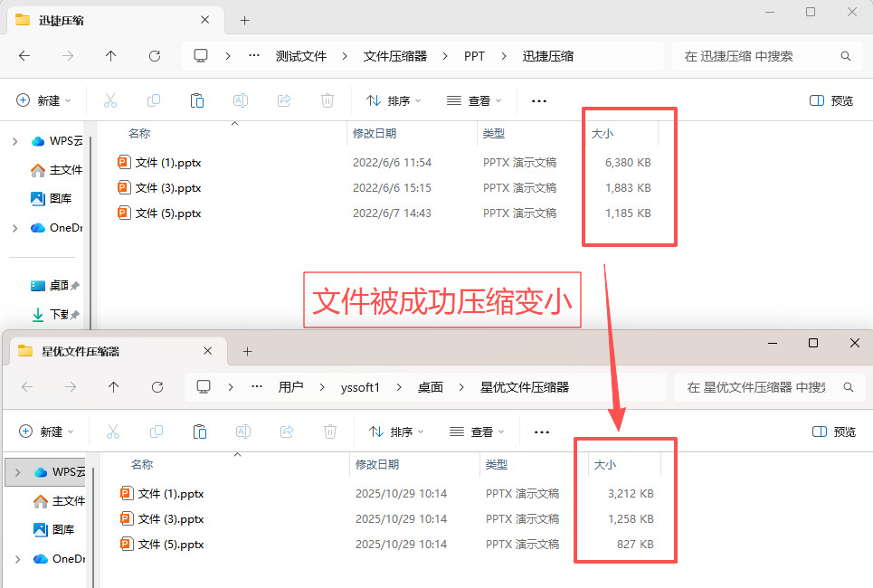The height and width of the screenshot is (588, 873).
Task: Select 文件 (3).pptx in 迅捷压缩 window
Action: pyautogui.click(x=168, y=188)
